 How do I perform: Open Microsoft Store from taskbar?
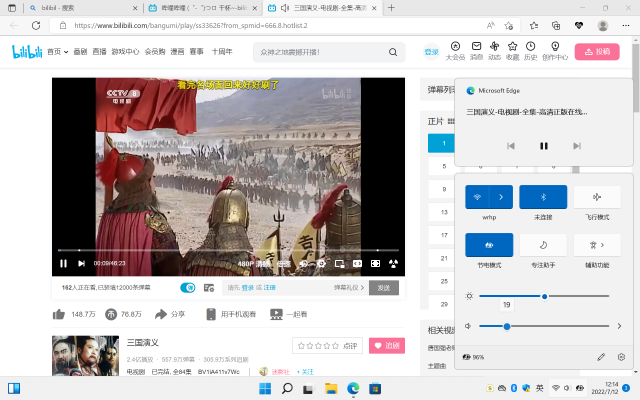pos(375,389)
